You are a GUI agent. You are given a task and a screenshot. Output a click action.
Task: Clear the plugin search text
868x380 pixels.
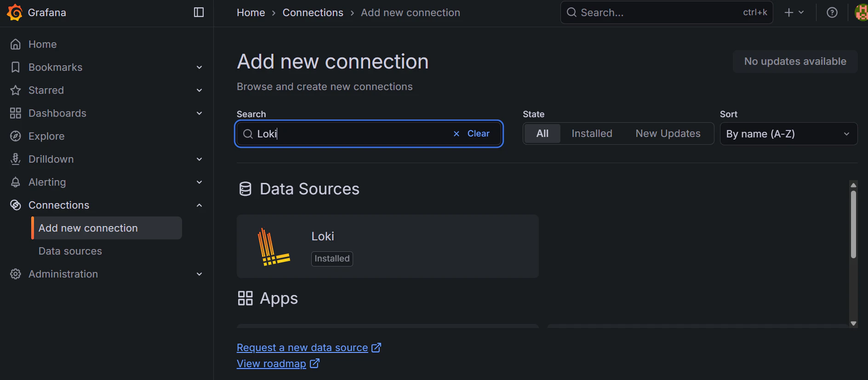click(471, 134)
